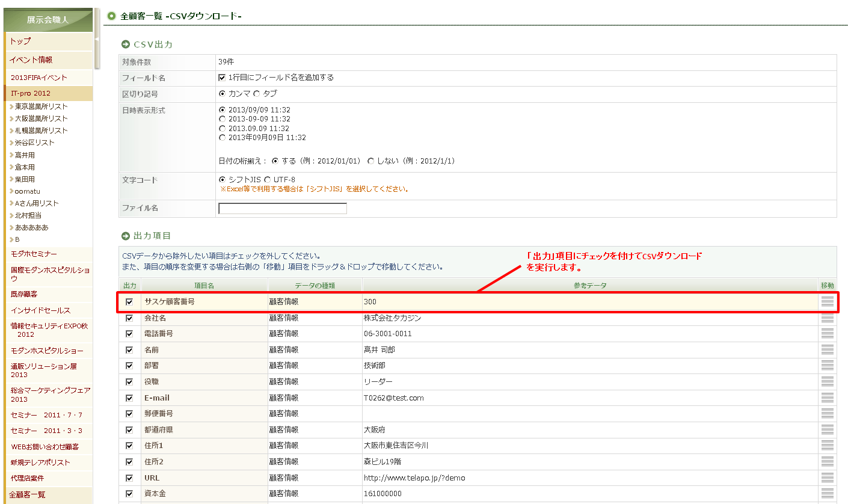Click the ファイル名 text input field

point(282,209)
